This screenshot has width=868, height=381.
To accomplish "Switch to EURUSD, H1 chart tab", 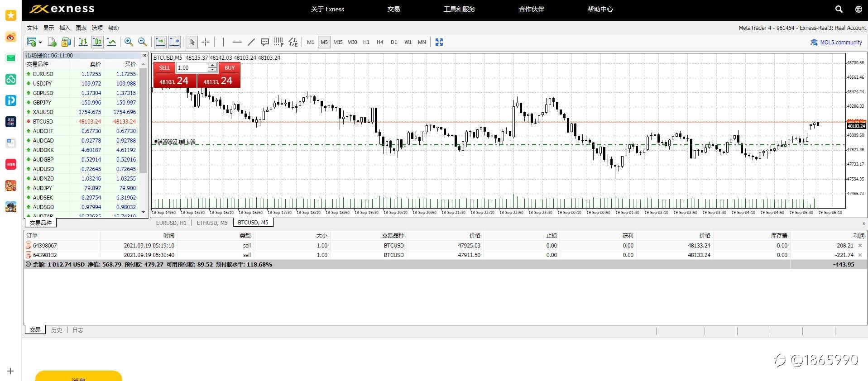I will (x=171, y=223).
